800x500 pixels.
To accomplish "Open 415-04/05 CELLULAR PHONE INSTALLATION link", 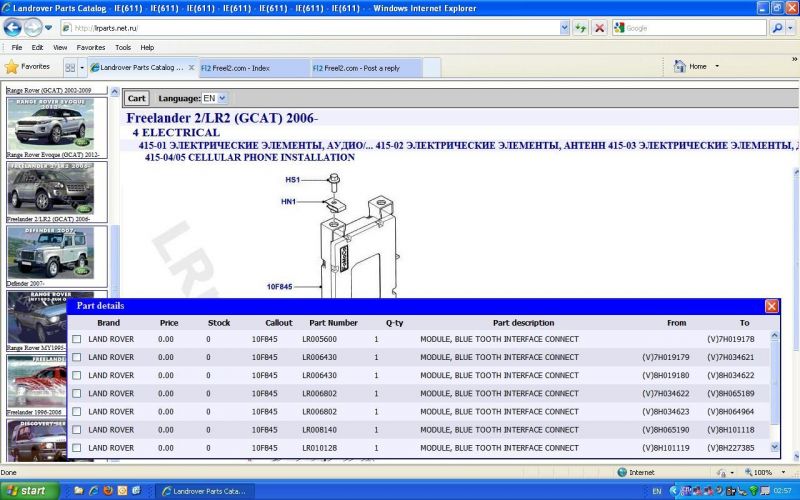I will click(249, 157).
